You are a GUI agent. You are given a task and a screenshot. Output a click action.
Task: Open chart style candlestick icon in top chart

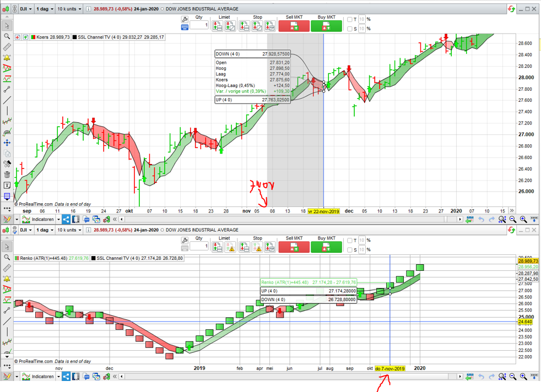[x=6, y=9]
